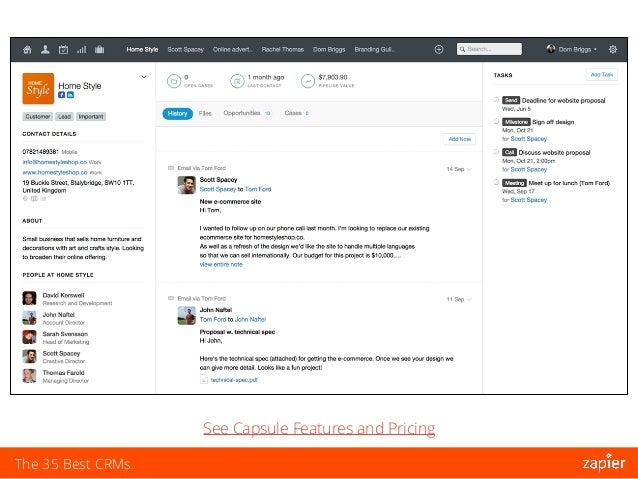
Task: Click email icon beside 11 Sep entry
Action: click(x=171, y=298)
